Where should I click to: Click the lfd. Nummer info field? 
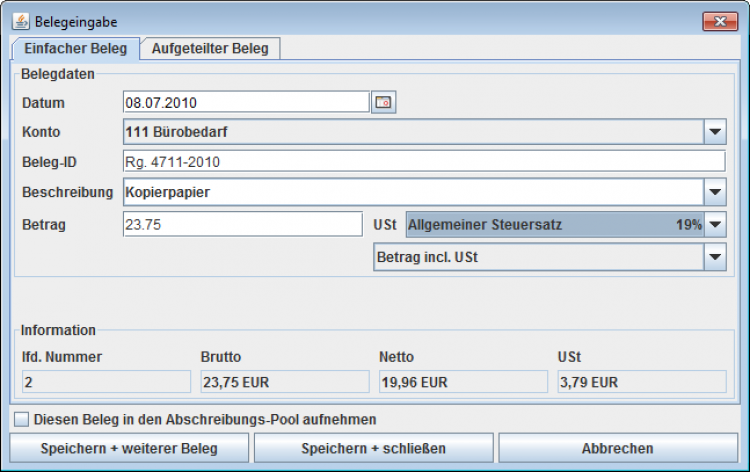pyautogui.click(x=106, y=382)
